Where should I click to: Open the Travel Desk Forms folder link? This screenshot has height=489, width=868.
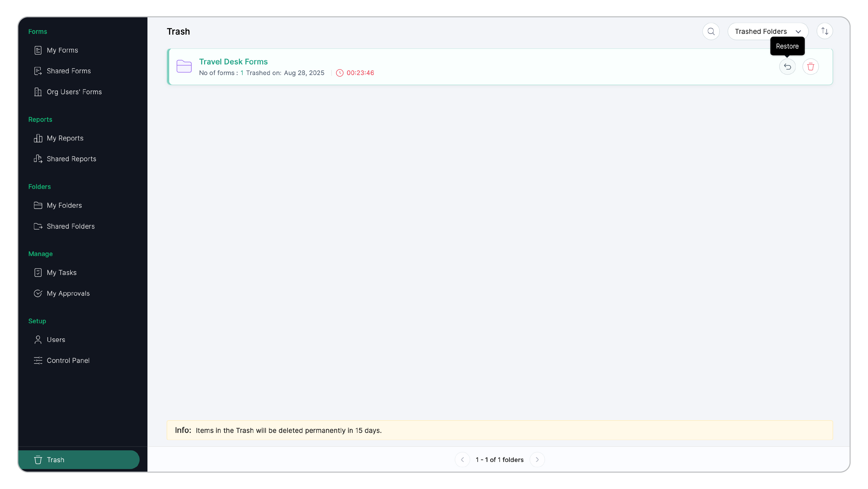tap(233, 62)
